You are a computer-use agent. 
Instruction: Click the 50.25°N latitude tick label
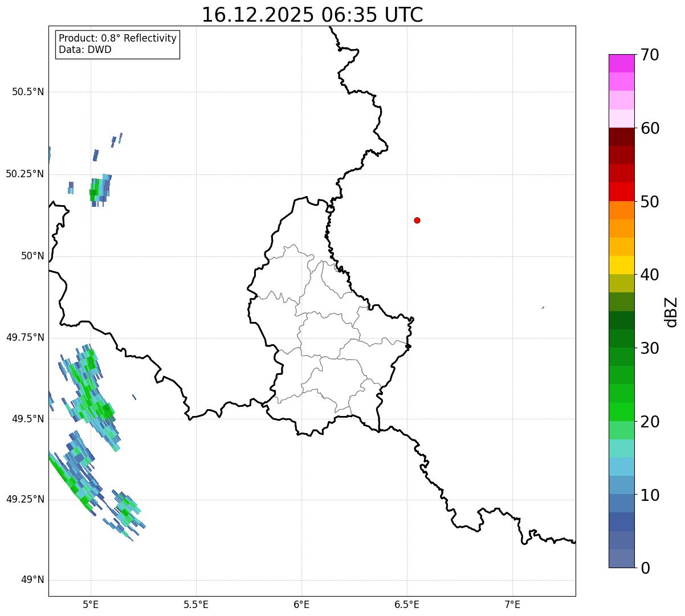pos(25,174)
